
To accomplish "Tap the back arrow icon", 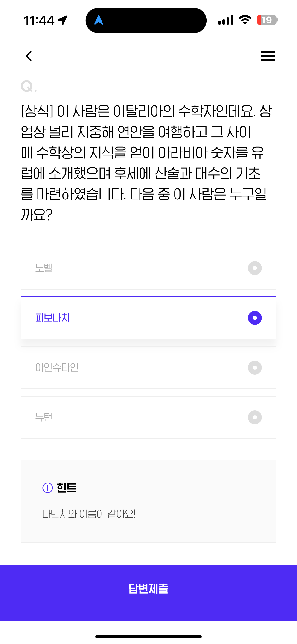I will tap(29, 56).
